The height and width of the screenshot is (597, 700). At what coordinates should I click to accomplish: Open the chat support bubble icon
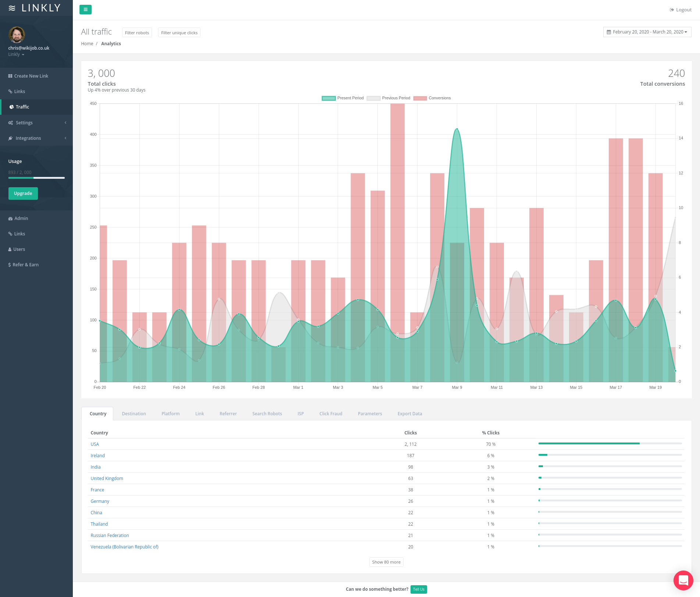683,580
